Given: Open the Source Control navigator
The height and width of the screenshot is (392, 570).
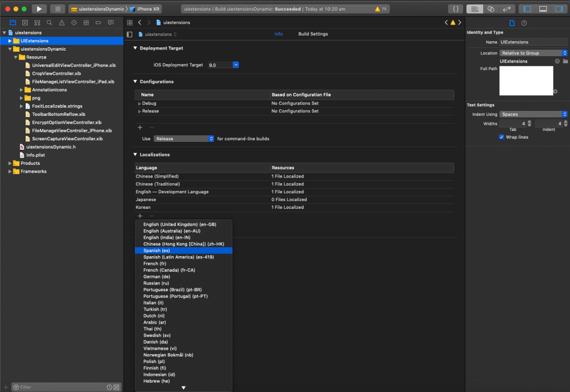Looking at the screenshot, I should 25,22.
